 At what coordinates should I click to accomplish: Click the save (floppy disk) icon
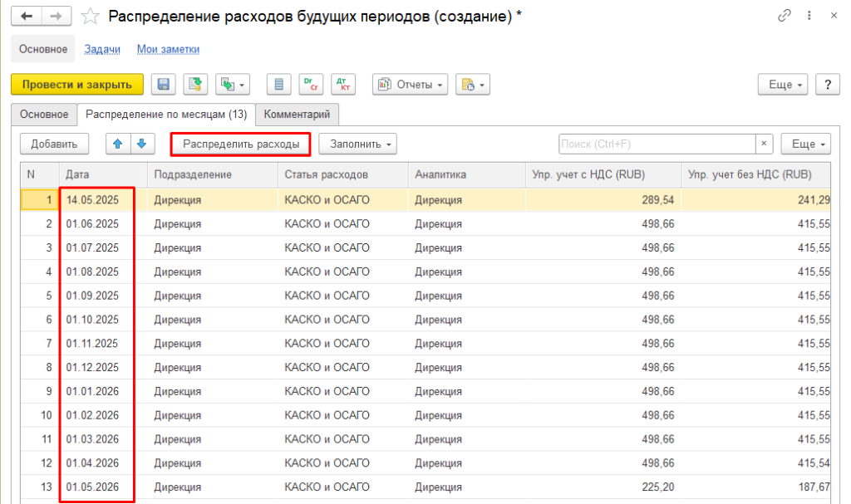[164, 85]
